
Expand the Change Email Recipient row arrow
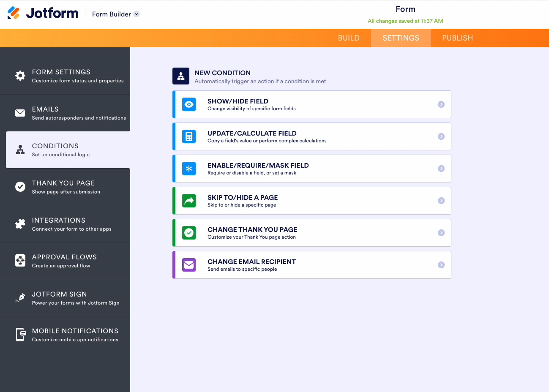[x=441, y=265]
